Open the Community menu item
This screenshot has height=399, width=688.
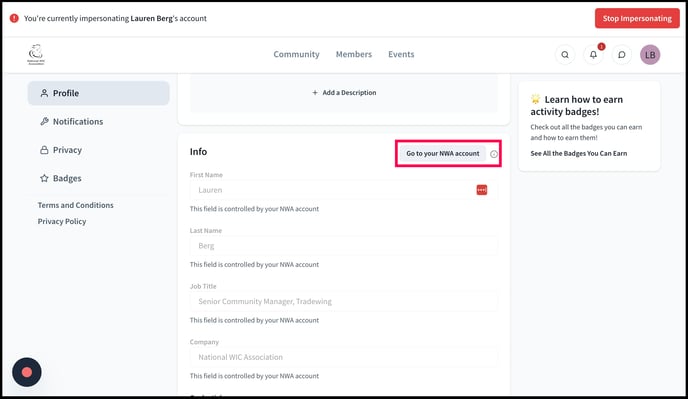coord(297,54)
